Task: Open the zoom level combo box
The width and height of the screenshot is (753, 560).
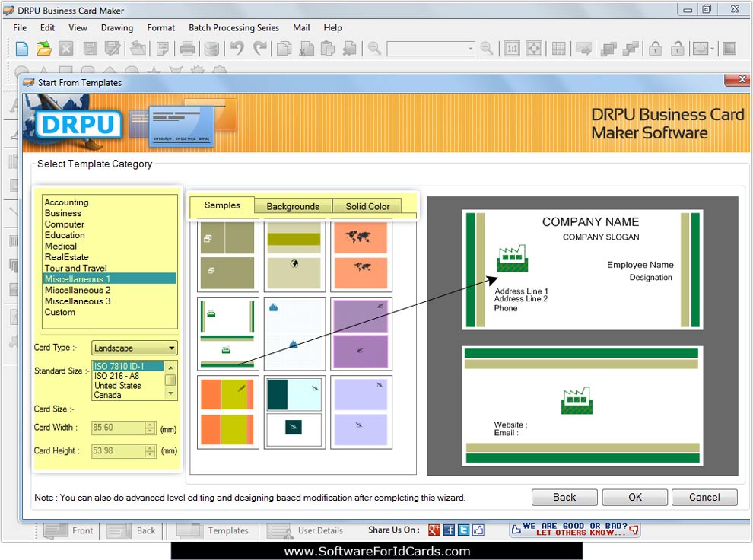Action: [x=431, y=49]
